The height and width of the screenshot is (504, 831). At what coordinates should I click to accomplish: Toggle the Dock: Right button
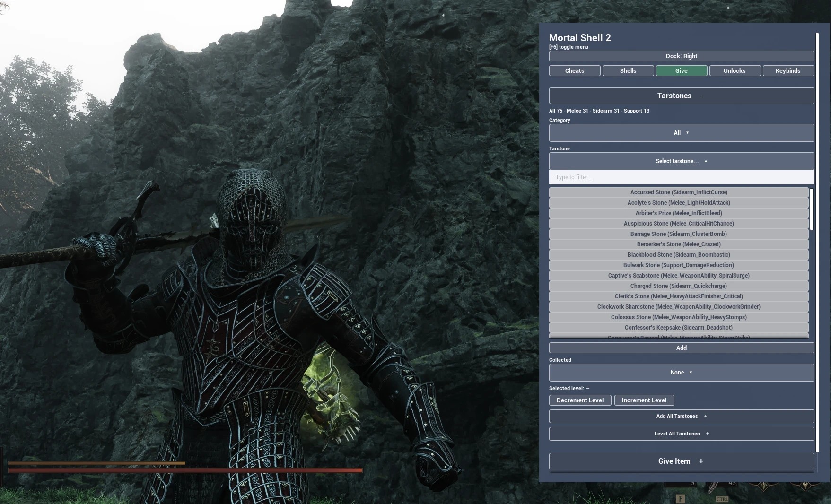click(x=682, y=56)
